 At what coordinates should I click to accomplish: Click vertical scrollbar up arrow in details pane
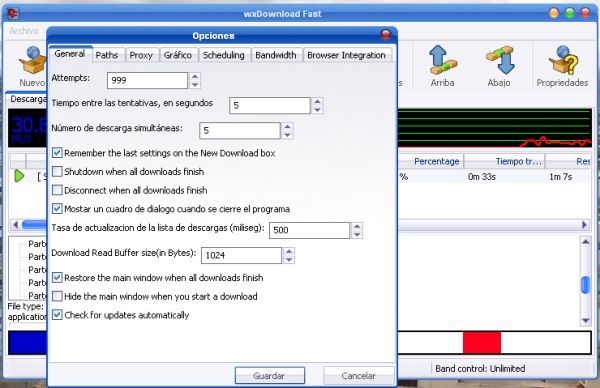(585, 241)
